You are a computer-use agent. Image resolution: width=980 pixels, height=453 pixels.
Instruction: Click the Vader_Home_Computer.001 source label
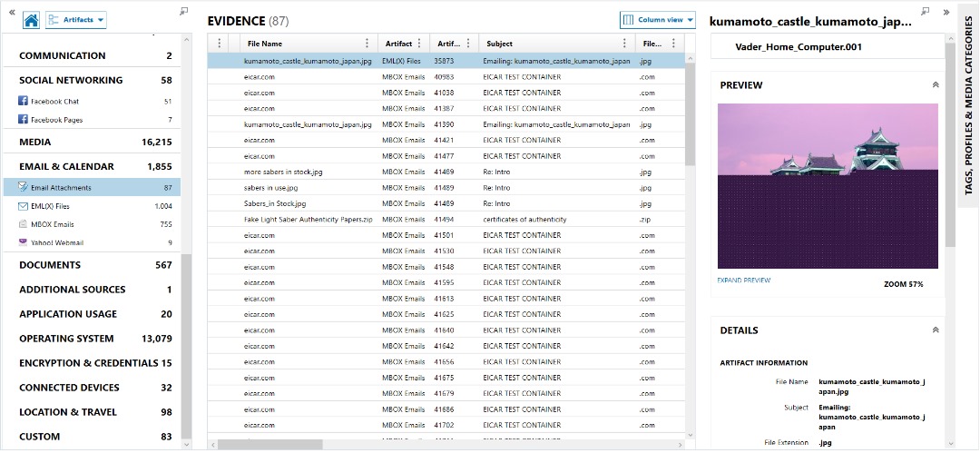tap(799, 47)
